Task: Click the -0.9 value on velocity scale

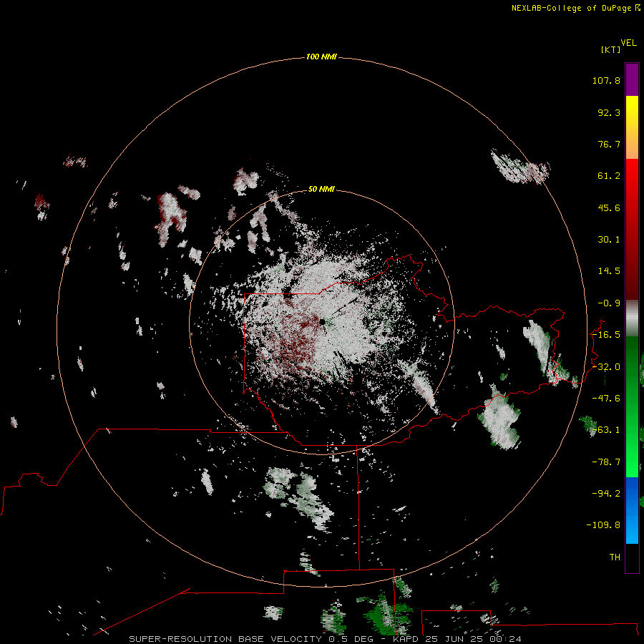Action: pos(609,303)
